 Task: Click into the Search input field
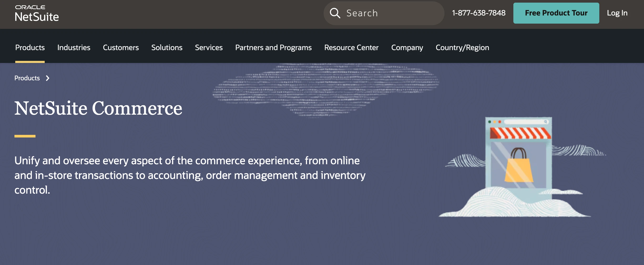click(x=384, y=13)
